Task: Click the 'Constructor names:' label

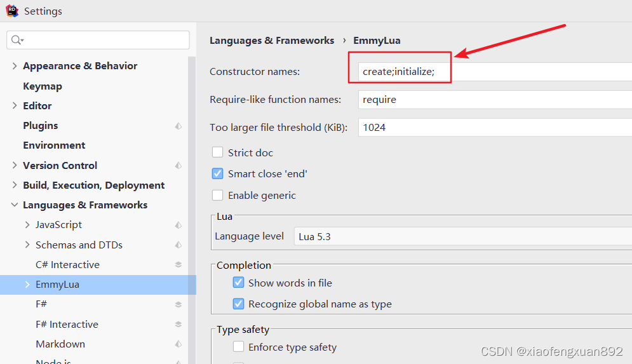Action: (255, 72)
